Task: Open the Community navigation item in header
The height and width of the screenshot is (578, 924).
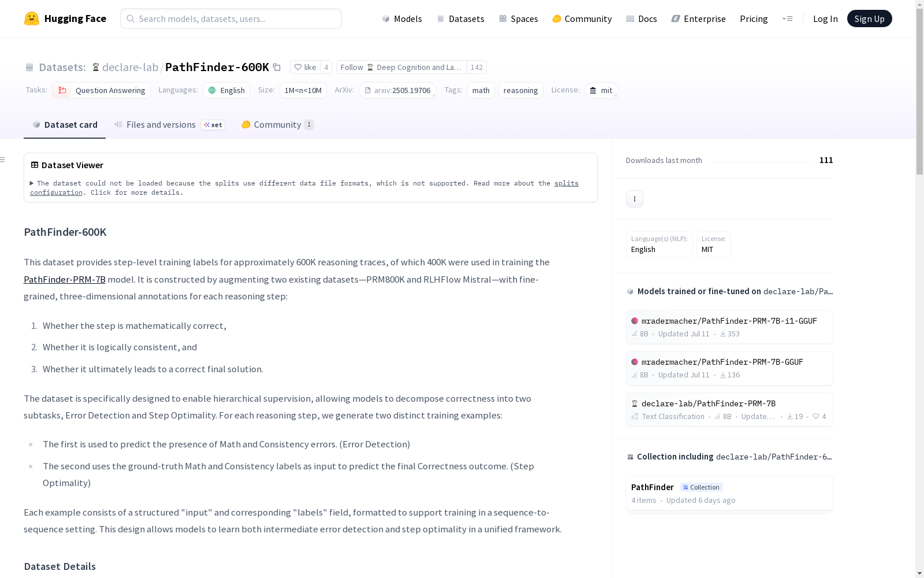Action: 582,18
